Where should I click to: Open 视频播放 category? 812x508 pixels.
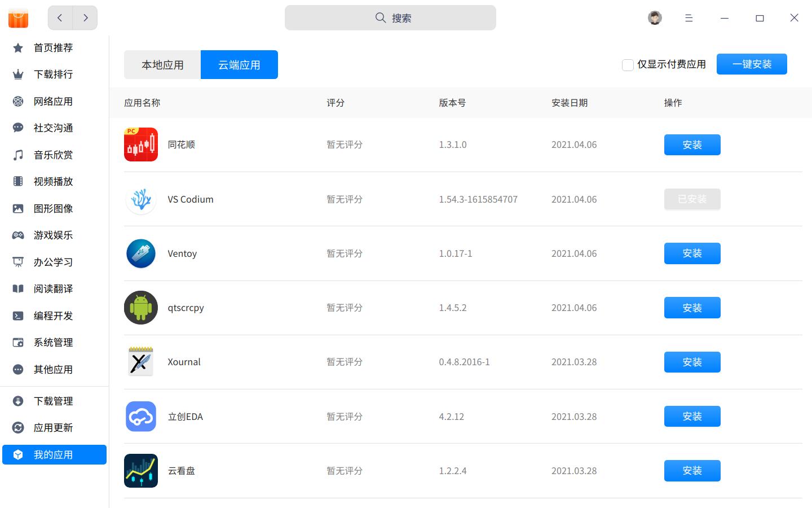[x=54, y=182]
